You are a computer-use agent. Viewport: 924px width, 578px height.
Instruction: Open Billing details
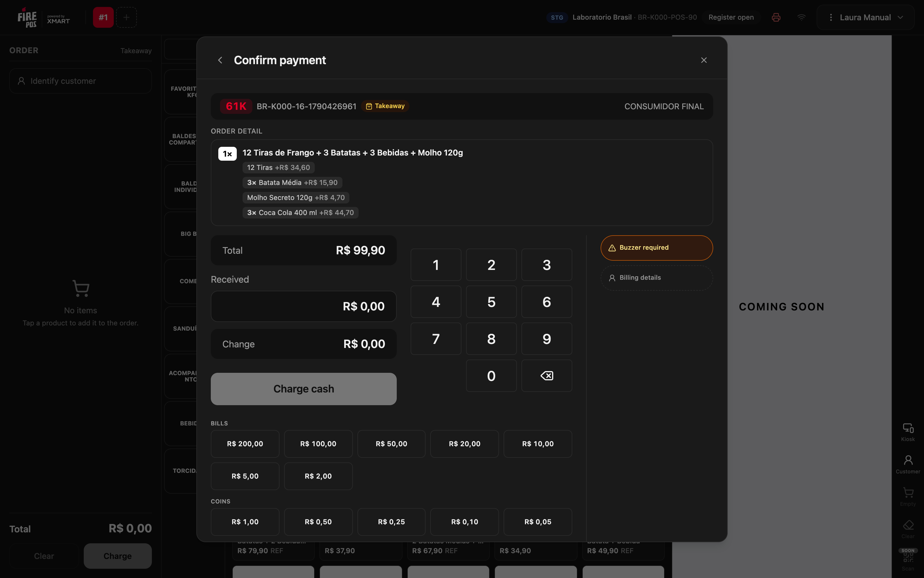pyautogui.click(x=656, y=278)
